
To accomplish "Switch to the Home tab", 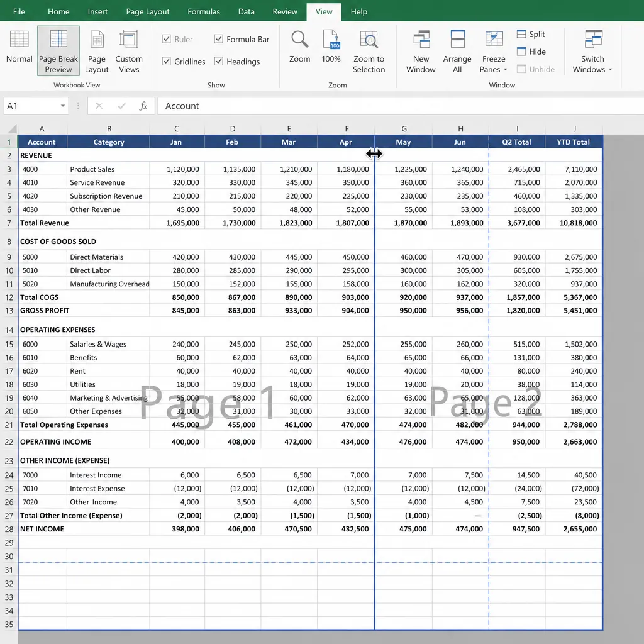I will coord(58,11).
